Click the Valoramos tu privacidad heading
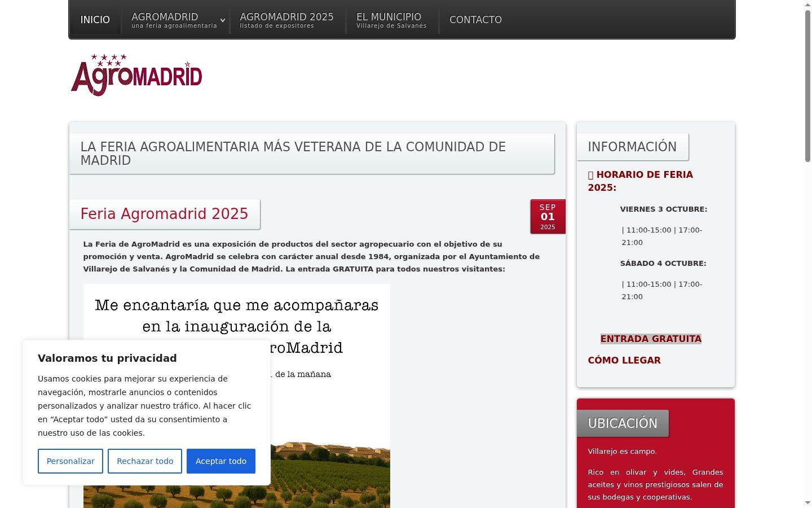This screenshot has width=812, height=508. click(107, 358)
